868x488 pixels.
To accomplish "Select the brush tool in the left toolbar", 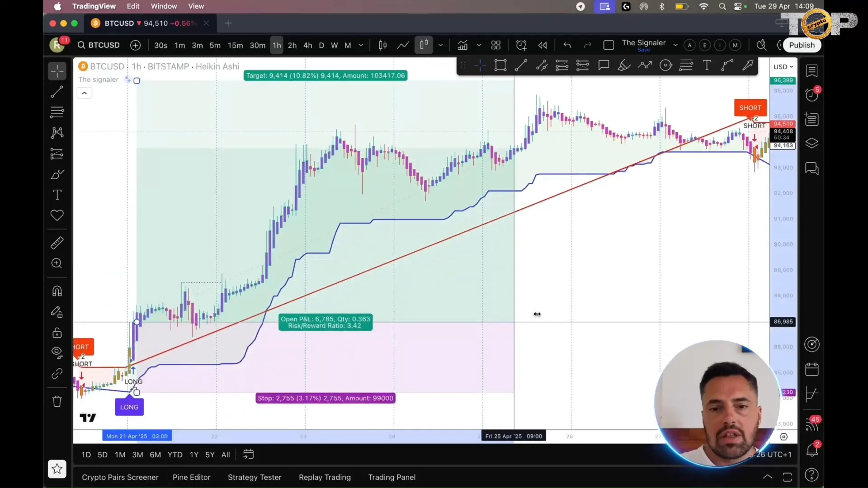I will coord(57,174).
